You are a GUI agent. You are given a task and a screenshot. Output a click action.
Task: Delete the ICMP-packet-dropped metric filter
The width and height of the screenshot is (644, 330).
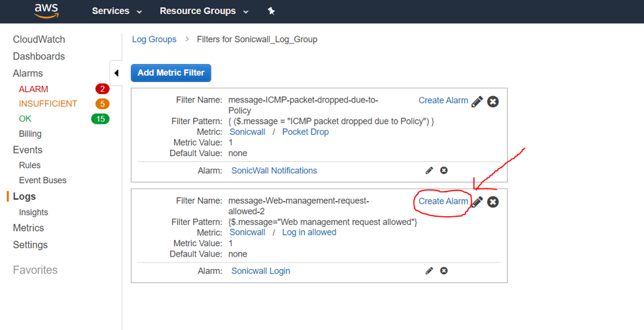493,101
